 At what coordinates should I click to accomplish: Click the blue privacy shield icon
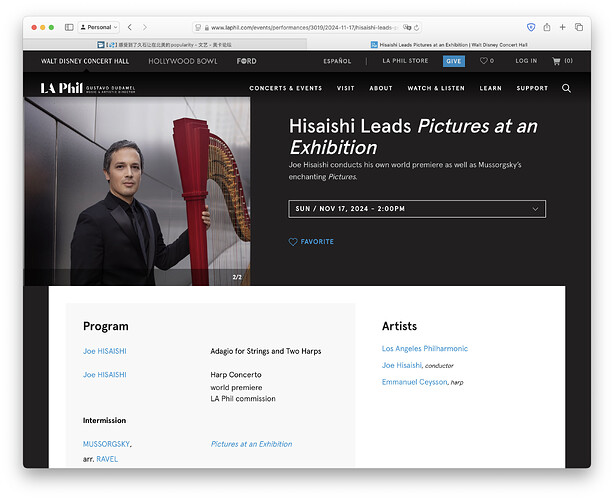(531, 27)
